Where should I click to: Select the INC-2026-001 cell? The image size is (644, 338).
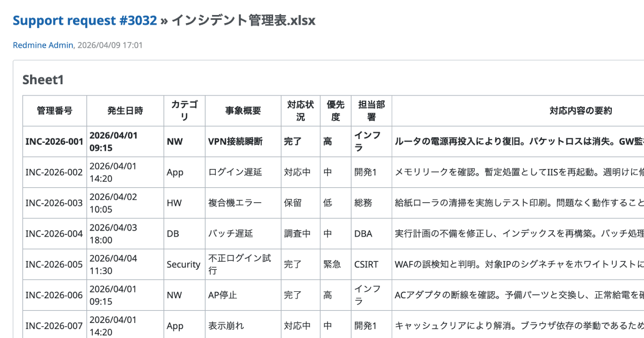[x=54, y=142]
